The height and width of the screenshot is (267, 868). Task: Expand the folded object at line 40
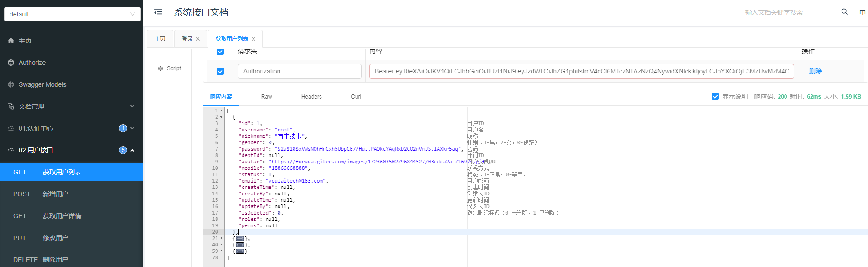tap(222, 245)
